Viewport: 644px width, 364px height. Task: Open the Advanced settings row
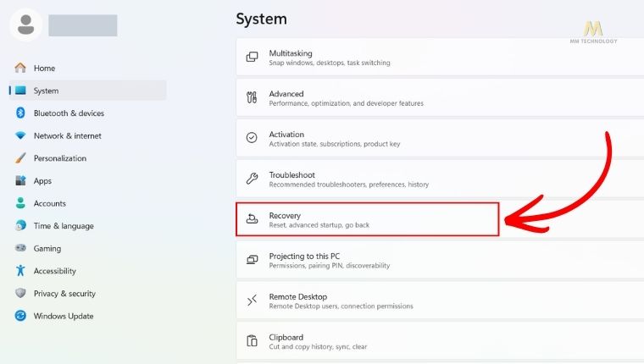tap(440, 97)
